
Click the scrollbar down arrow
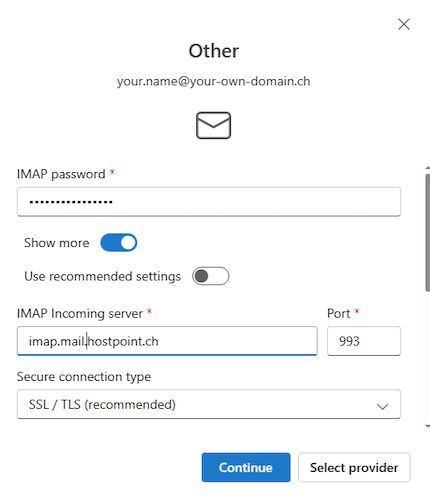[x=427, y=426]
